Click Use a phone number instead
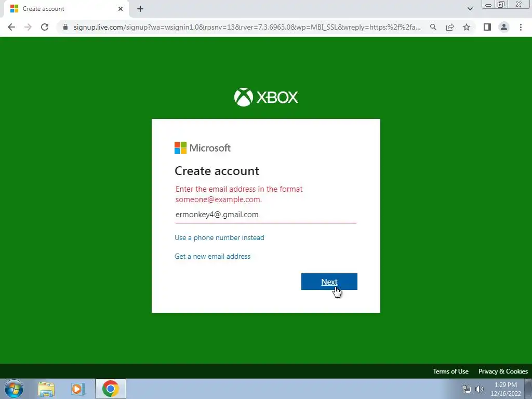This screenshot has height=399, width=532. click(219, 237)
